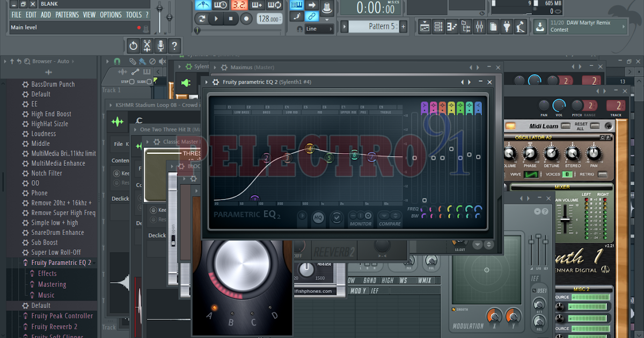Open the FILE menu
The image size is (644, 338).
tap(17, 14)
